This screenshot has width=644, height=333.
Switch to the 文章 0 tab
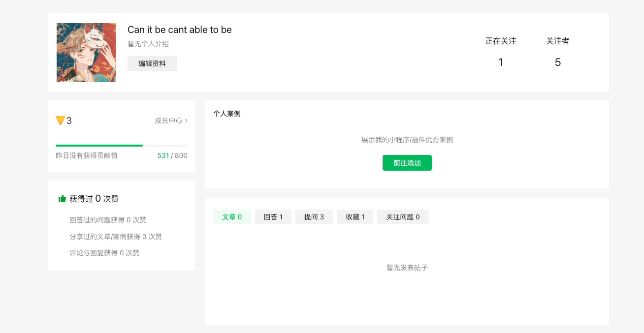[232, 217]
